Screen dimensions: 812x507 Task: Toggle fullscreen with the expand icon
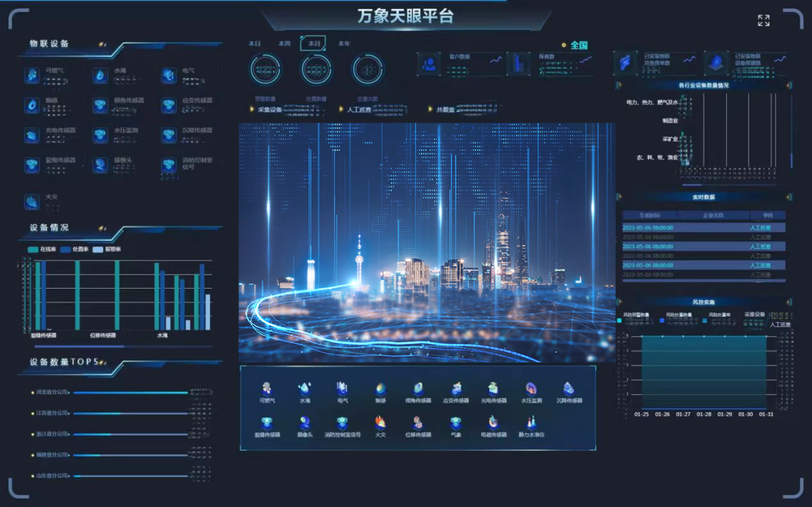[x=763, y=20]
